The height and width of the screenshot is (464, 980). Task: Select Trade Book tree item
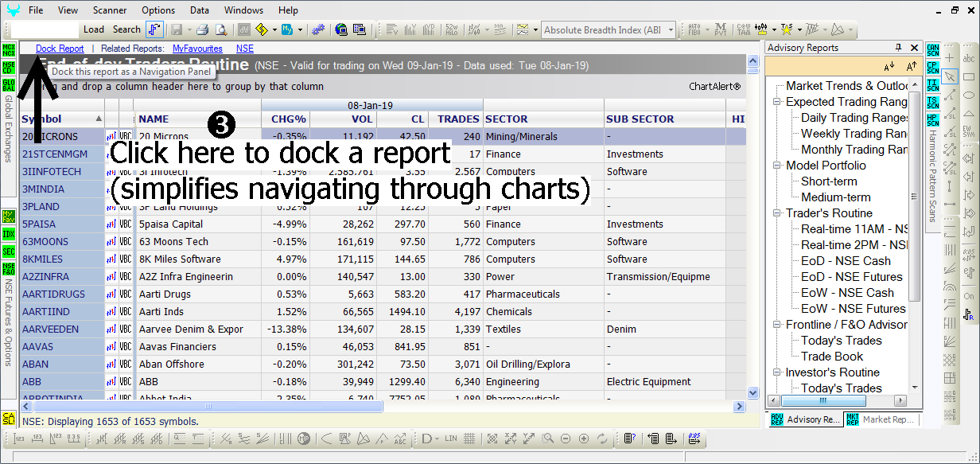click(x=832, y=357)
